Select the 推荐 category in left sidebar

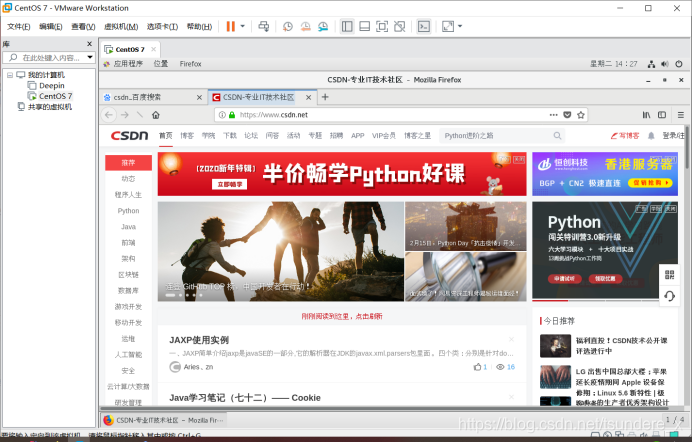point(128,163)
